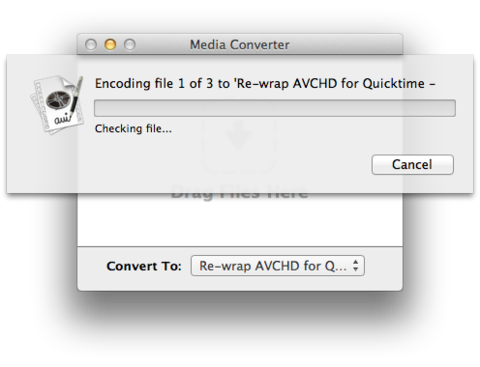Click the Checking file status text
This screenshot has height=367, width=480.
click(133, 129)
